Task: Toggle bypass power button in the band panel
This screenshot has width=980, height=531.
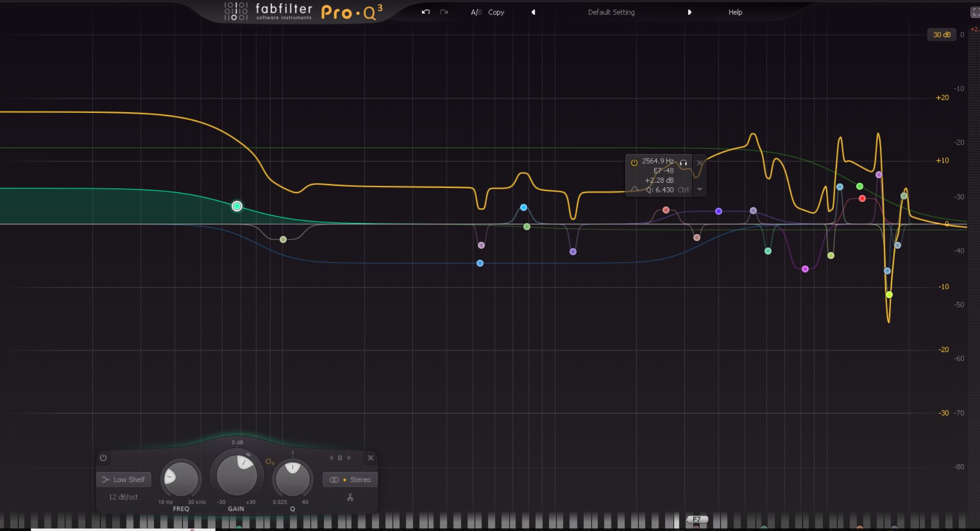Action: [104, 458]
